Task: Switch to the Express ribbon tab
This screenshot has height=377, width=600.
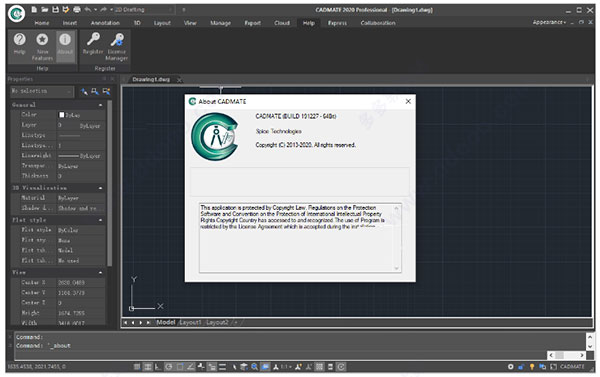Action: tap(337, 23)
